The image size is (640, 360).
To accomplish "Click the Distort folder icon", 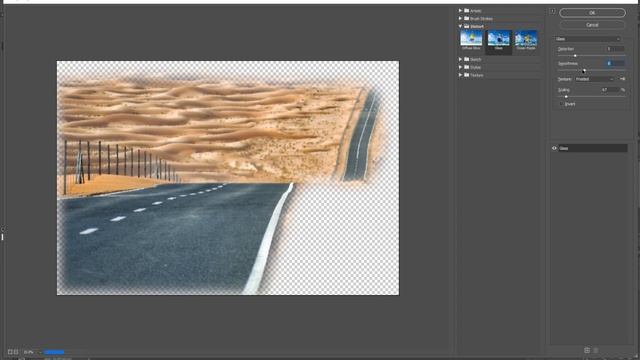I will click(x=467, y=26).
